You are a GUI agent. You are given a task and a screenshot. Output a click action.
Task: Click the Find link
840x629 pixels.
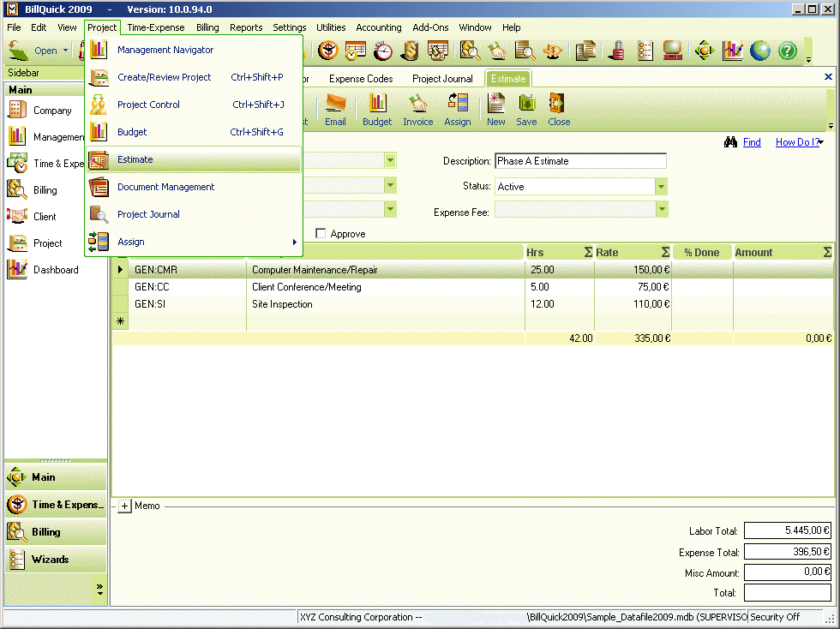pyautogui.click(x=752, y=142)
